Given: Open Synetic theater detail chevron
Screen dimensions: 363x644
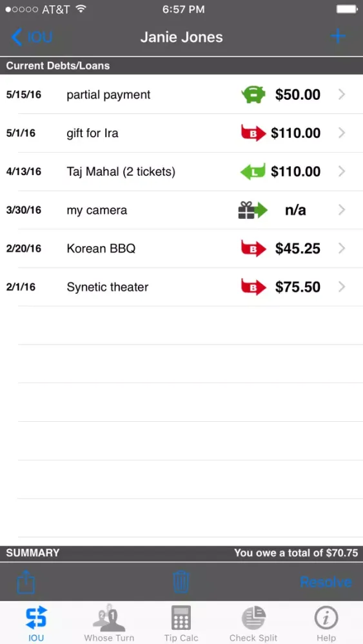Looking at the screenshot, I should pos(342,287).
